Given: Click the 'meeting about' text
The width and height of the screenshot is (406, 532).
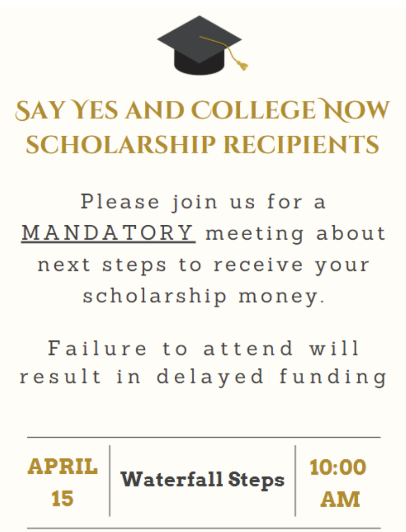Looking at the screenshot, I should pyautogui.click(x=296, y=233).
